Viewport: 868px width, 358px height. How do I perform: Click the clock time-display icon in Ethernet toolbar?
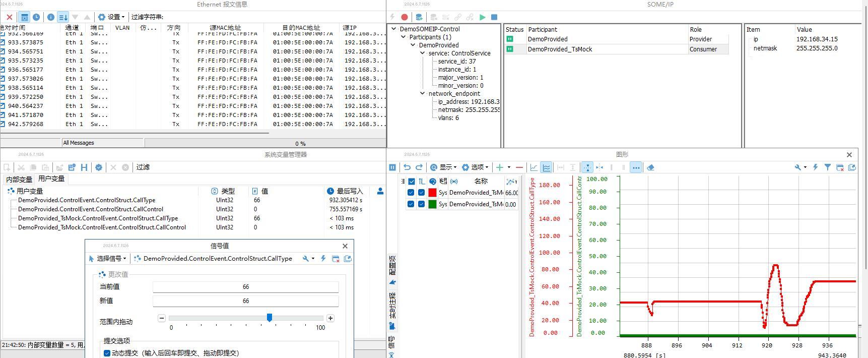click(x=36, y=17)
